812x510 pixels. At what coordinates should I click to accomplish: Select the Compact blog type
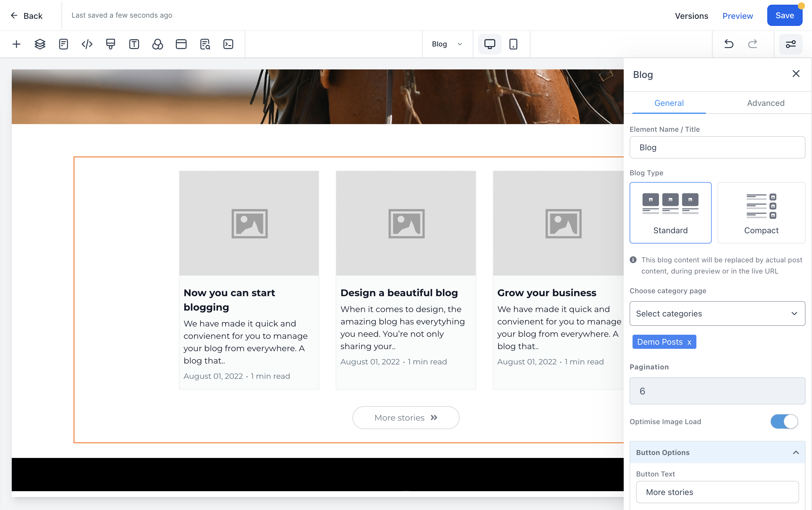click(x=761, y=213)
